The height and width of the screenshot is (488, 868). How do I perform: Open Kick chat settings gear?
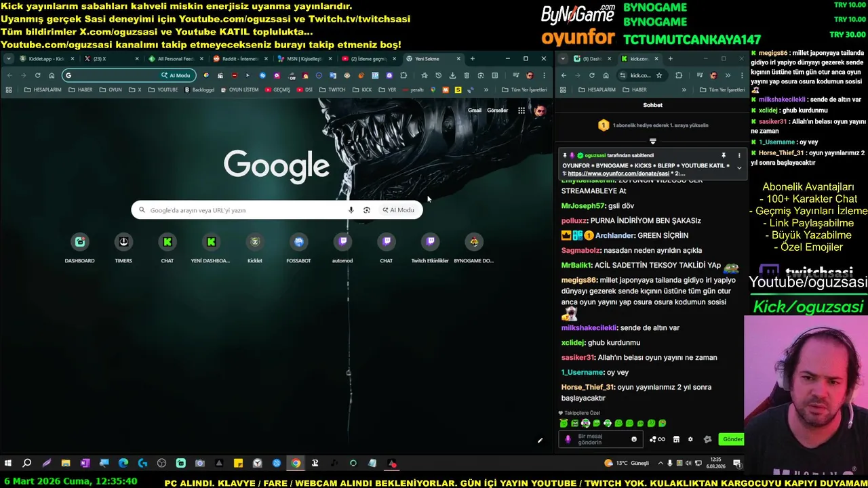point(690,439)
